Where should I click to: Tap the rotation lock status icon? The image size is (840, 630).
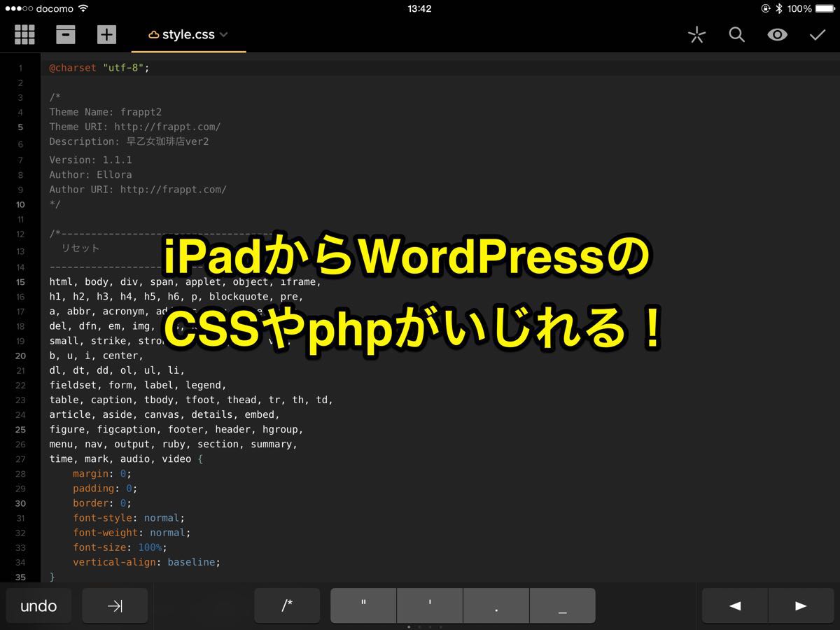(765, 8)
